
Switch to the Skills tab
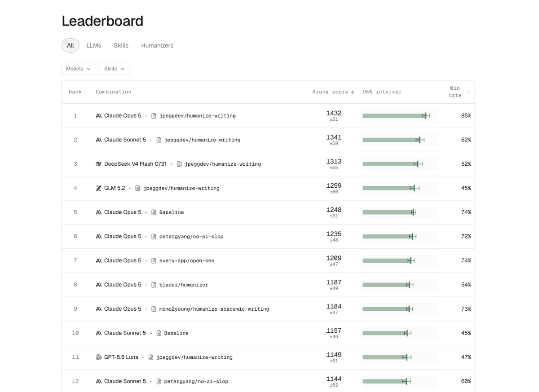tap(121, 45)
